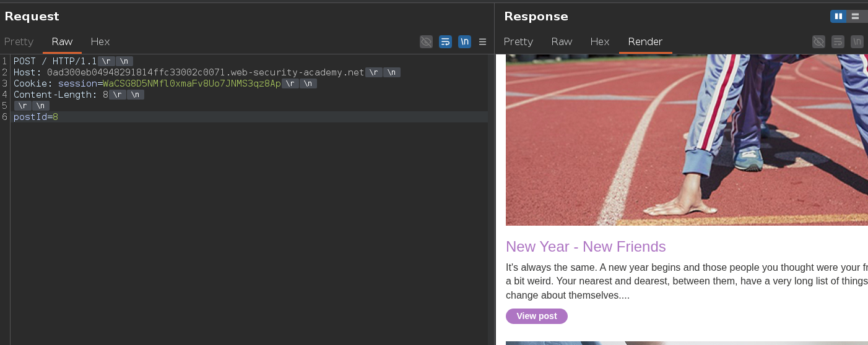Open the Request Pretty tab

click(19, 41)
